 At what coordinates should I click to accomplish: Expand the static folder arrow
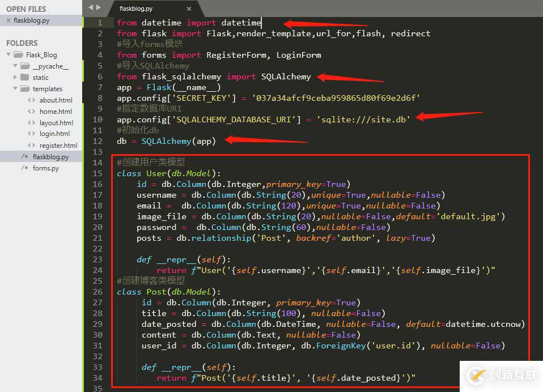(x=15, y=77)
